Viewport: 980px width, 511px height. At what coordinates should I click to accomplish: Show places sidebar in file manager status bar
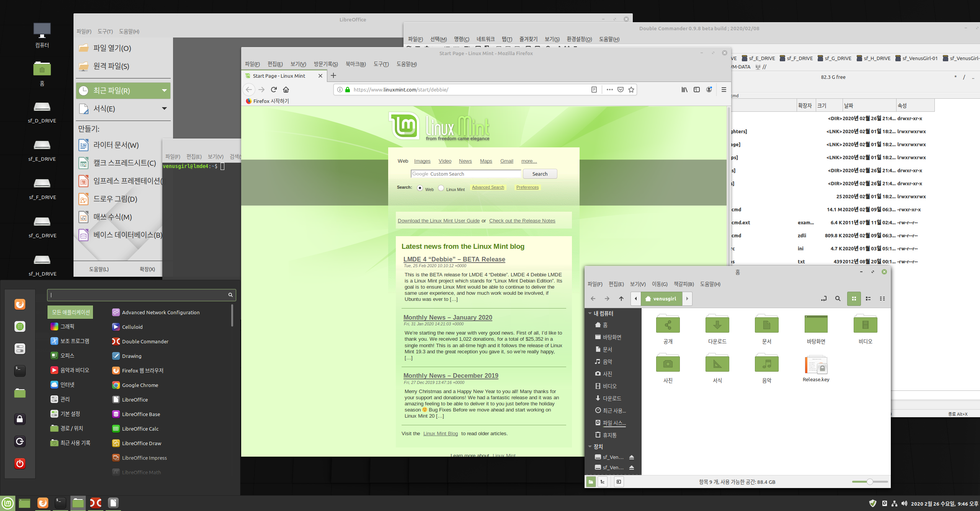[x=591, y=482]
